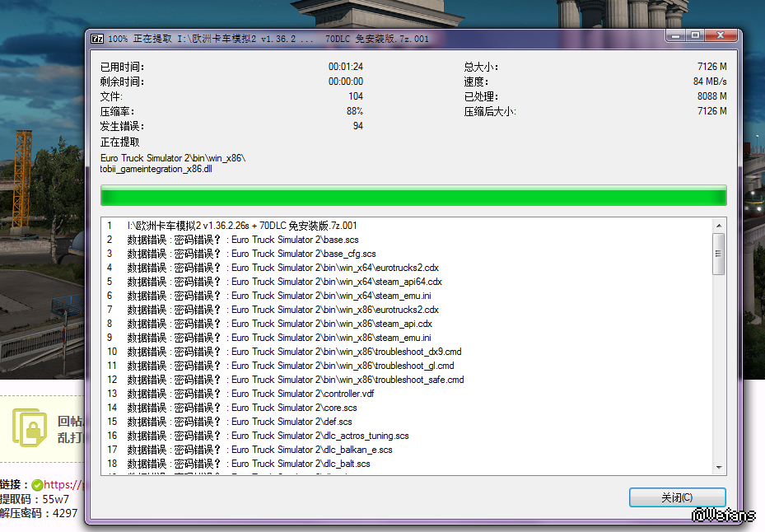Click the lock document icon on webpage

point(30,427)
